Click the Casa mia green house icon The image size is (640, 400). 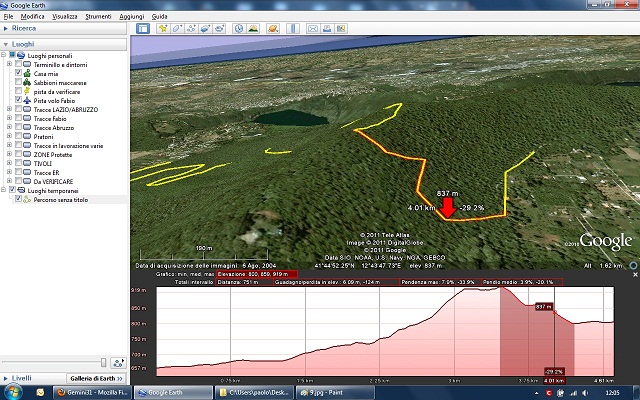pyautogui.click(x=27, y=73)
